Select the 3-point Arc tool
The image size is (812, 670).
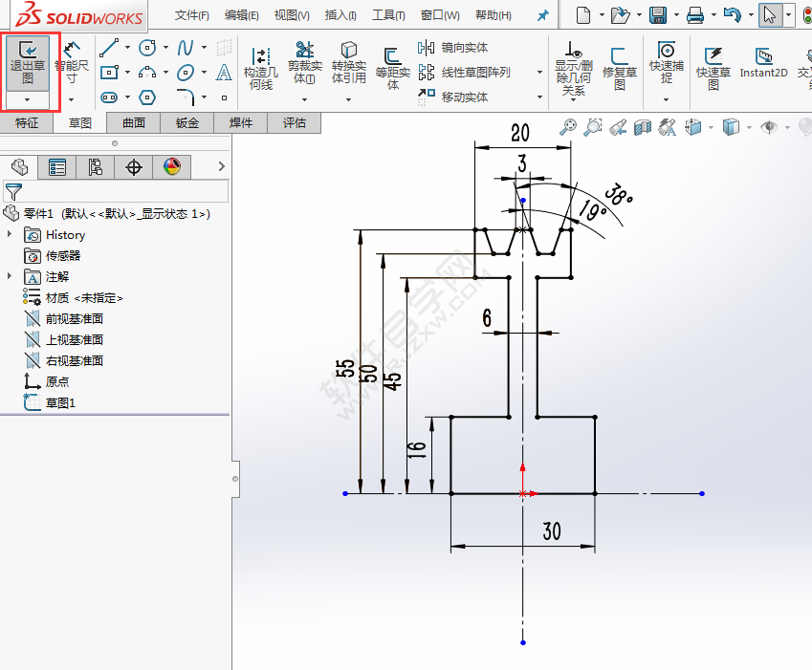click(147, 72)
